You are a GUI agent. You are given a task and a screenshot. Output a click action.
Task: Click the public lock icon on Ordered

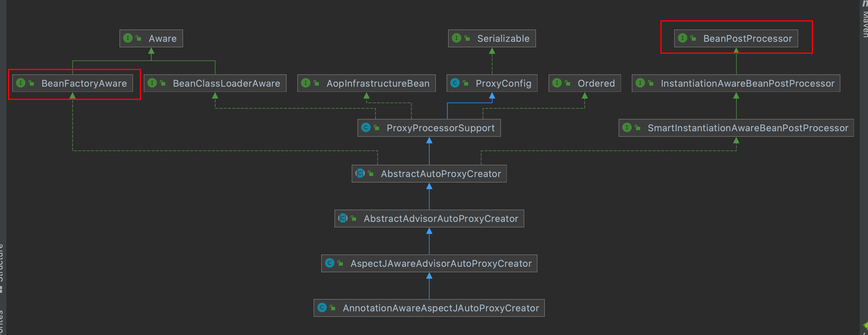tap(567, 83)
